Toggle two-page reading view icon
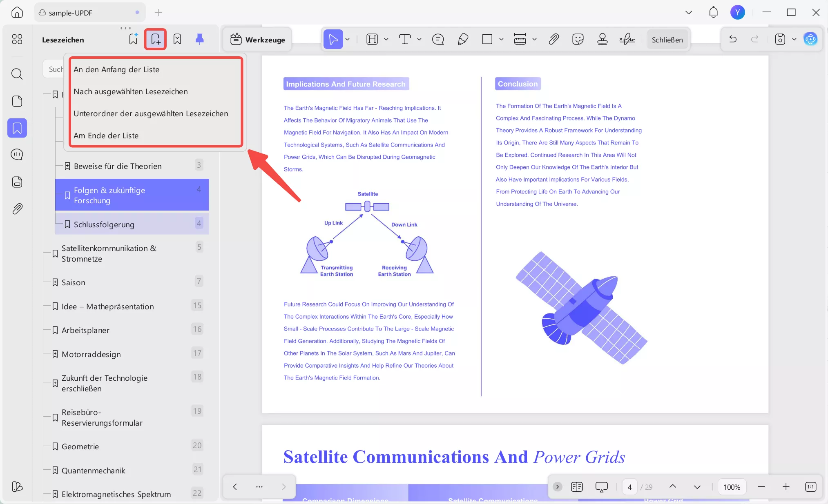This screenshot has width=828, height=504. pyautogui.click(x=577, y=486)
